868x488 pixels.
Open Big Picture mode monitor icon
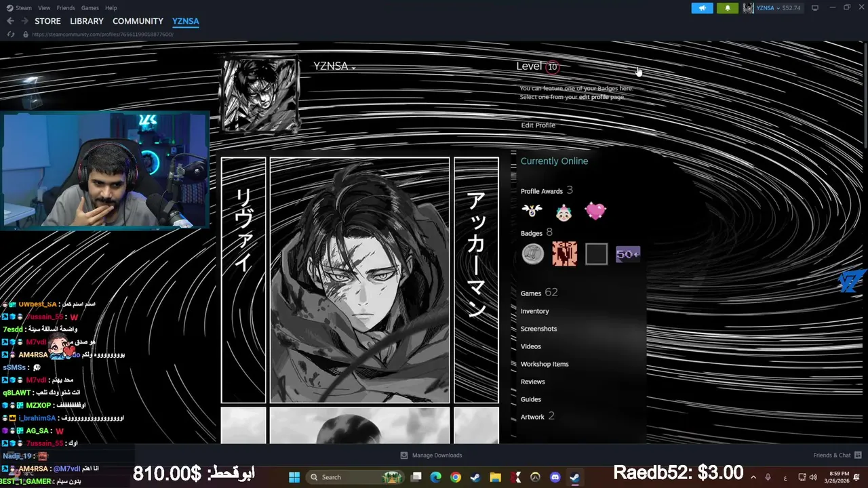click(x=815, y=8)
